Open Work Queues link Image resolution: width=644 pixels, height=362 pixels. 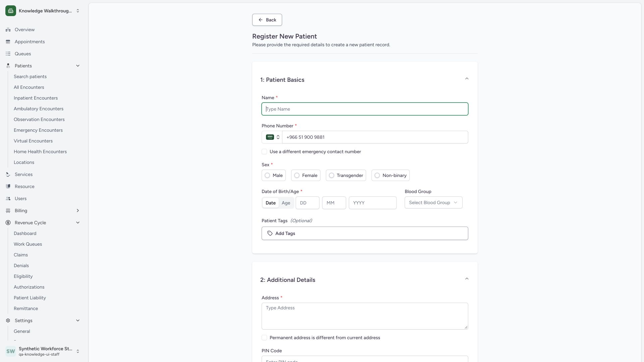point(28,244)
